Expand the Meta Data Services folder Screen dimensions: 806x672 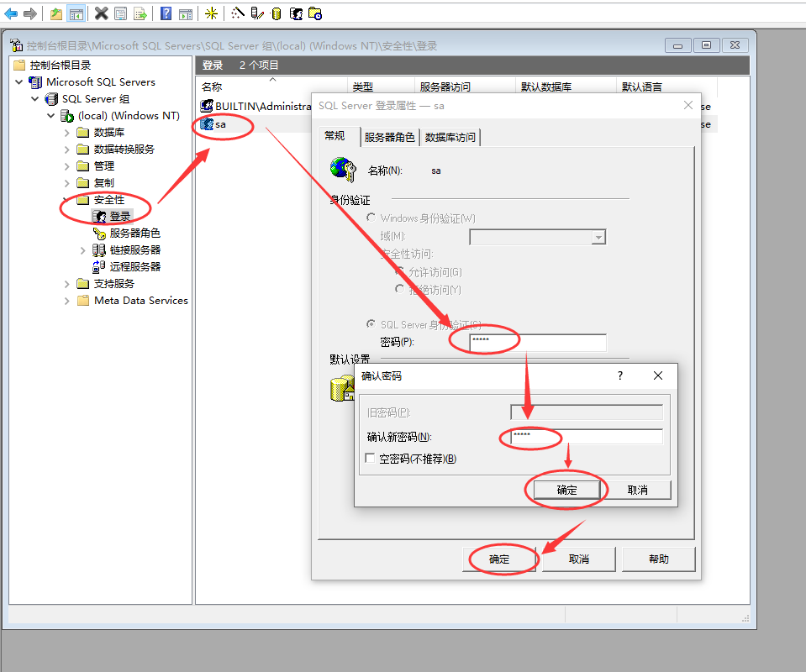(x=67, y=301)
